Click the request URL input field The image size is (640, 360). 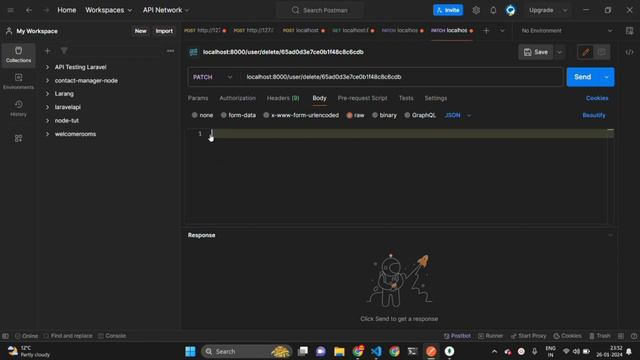402,77
